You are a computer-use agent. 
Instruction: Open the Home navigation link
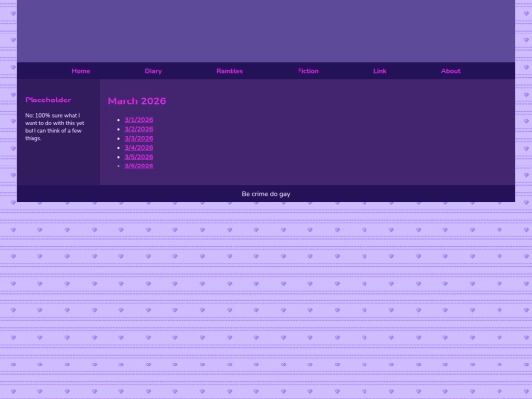coord(81,71)
